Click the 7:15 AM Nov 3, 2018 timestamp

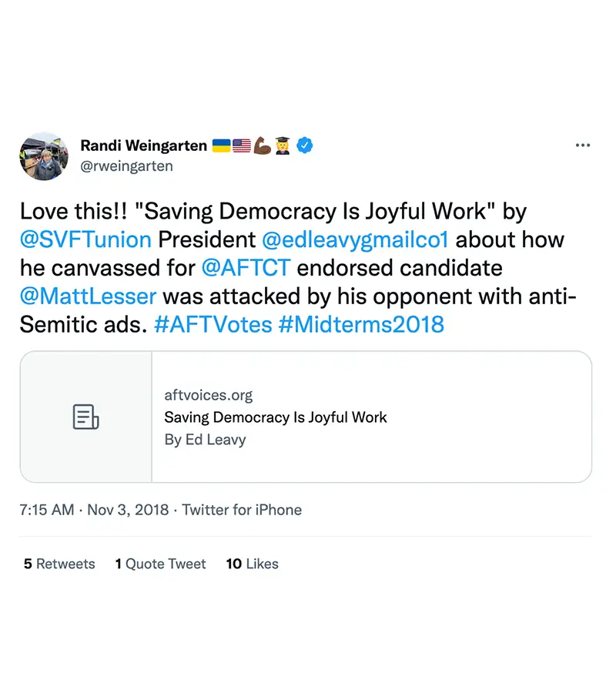(x=93, y=510)
